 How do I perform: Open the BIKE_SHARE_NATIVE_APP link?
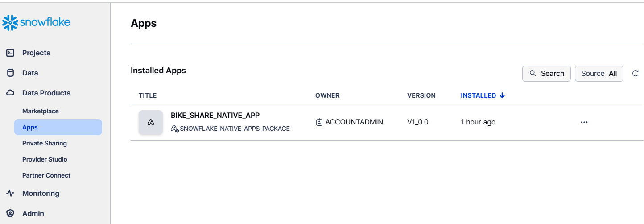tap(215, 115)
